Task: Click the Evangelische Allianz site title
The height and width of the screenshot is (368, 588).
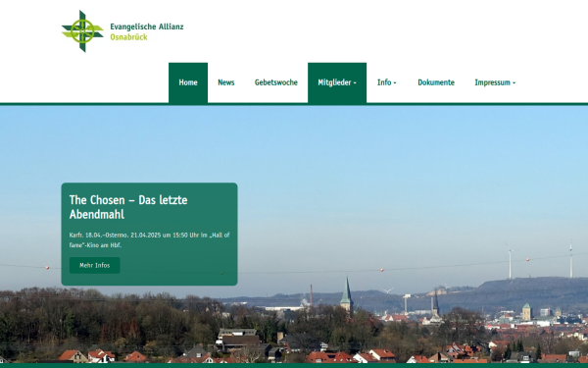Action: (147, 26)
